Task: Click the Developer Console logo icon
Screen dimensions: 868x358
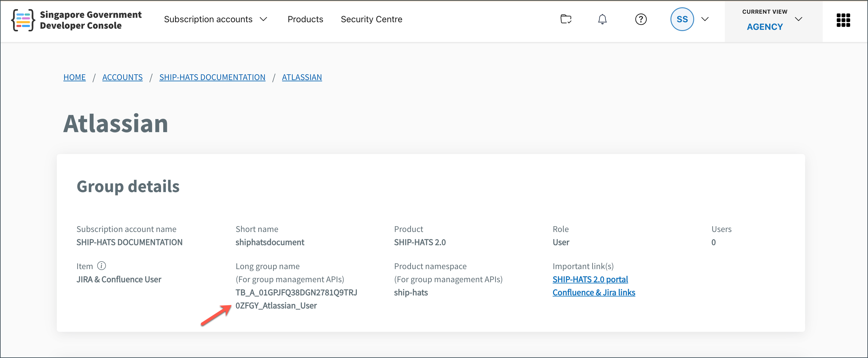Action: 23,20
